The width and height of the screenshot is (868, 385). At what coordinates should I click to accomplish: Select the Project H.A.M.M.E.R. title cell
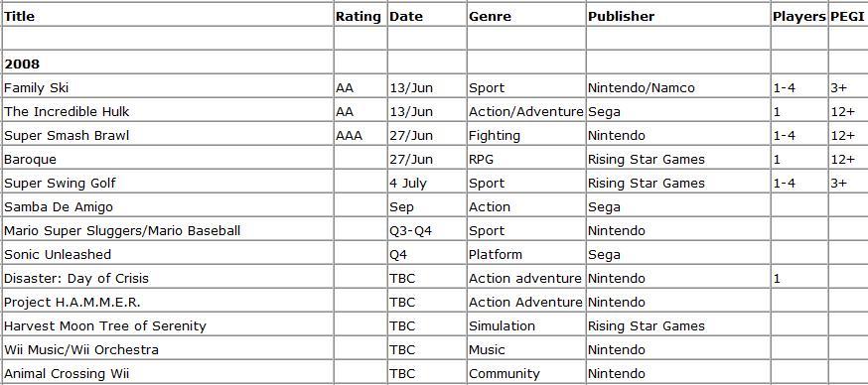tap(167, 302)
